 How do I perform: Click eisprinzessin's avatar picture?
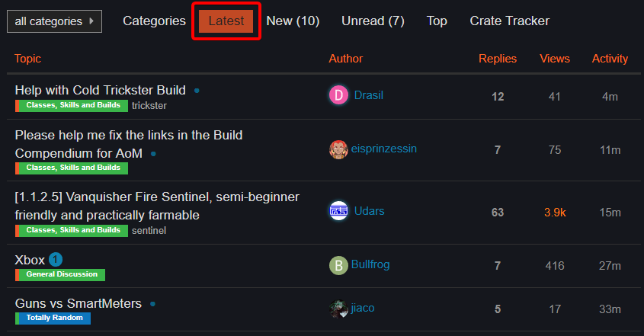(x=338, y=149)
